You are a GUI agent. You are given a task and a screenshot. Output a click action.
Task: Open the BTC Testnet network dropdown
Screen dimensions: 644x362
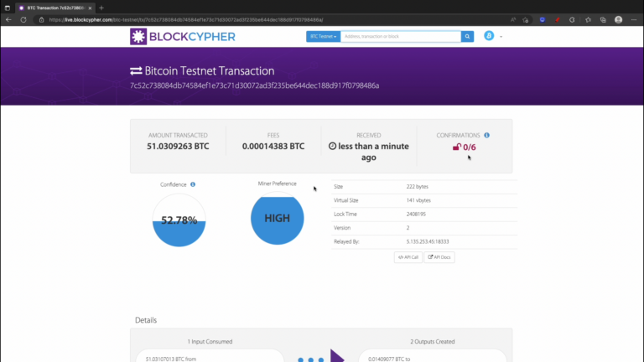323,37
